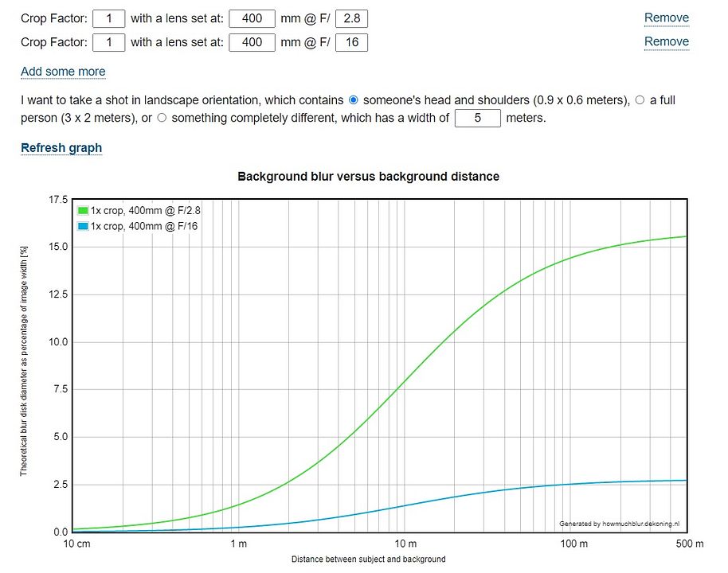Screen dimensions: 728x573
Task: Select the aperture field showing 16
Action: coord(351,42)
